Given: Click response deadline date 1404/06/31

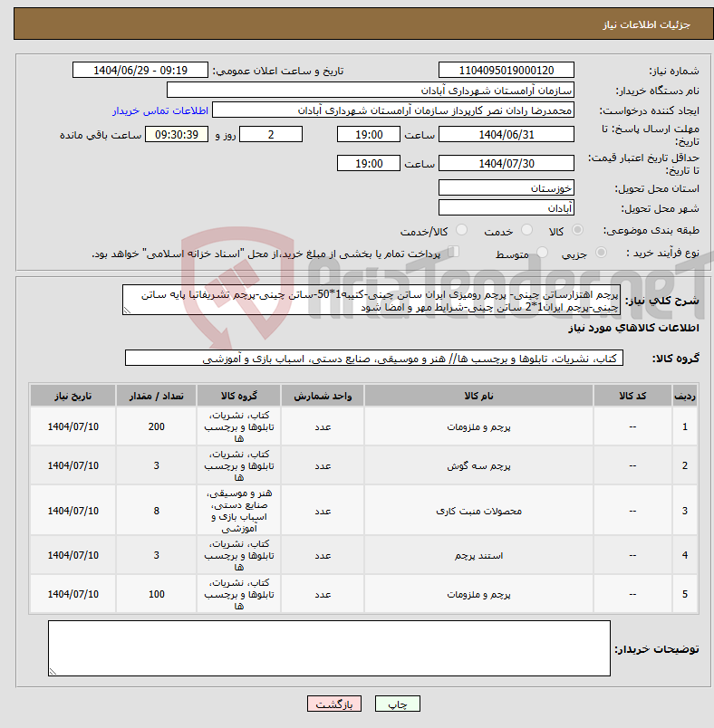Looking at the screenshot, I should click(507, 135).
